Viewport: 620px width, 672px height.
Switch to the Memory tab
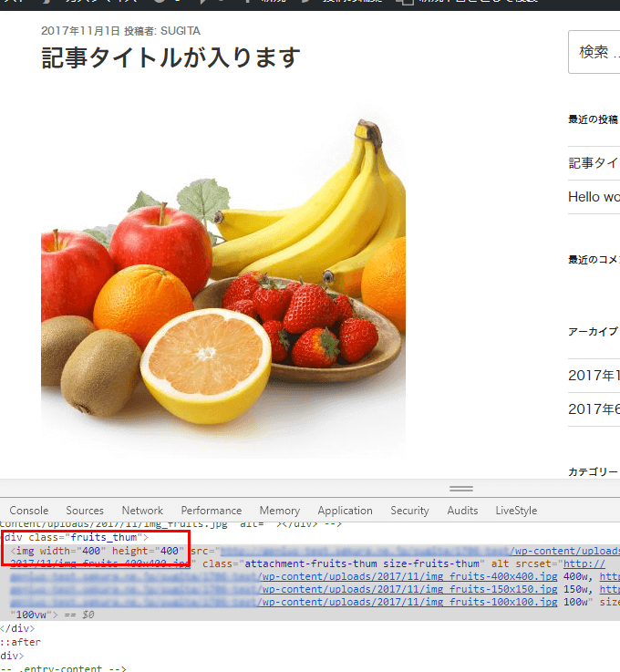click(x=279, y=511)
